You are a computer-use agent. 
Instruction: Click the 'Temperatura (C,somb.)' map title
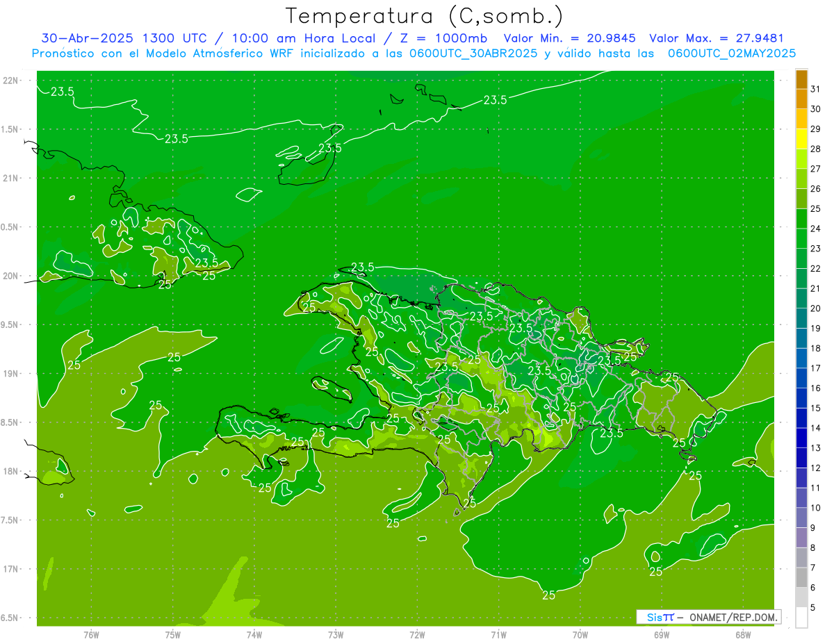point(425,16)
